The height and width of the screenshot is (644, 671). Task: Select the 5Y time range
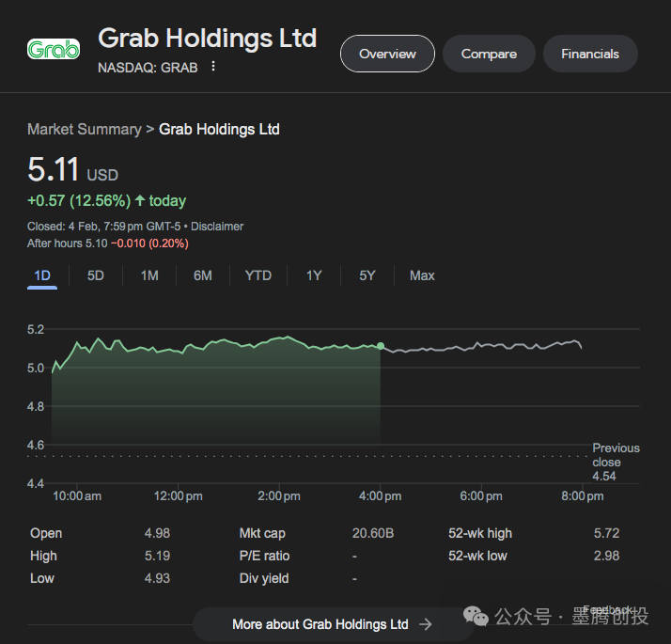coord(367,275)
